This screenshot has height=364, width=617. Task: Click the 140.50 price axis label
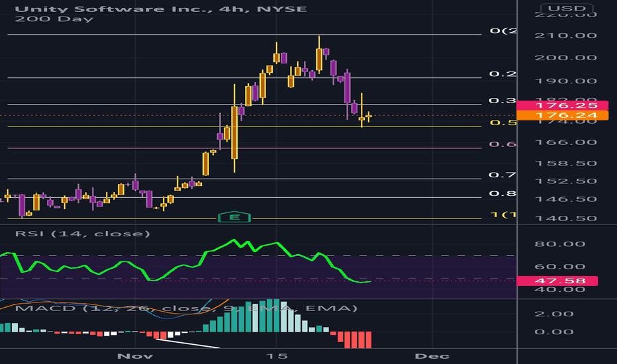pos(565,218)
